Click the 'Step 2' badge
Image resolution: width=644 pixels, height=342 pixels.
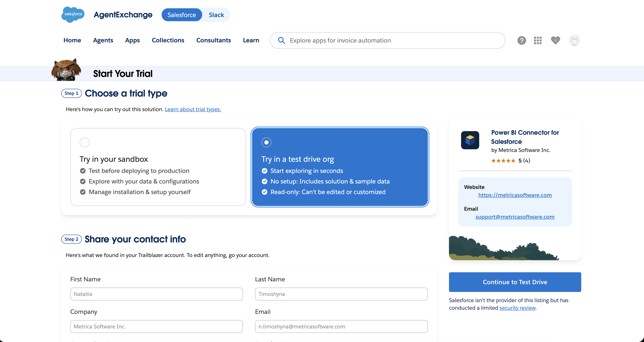click(71, 239)
